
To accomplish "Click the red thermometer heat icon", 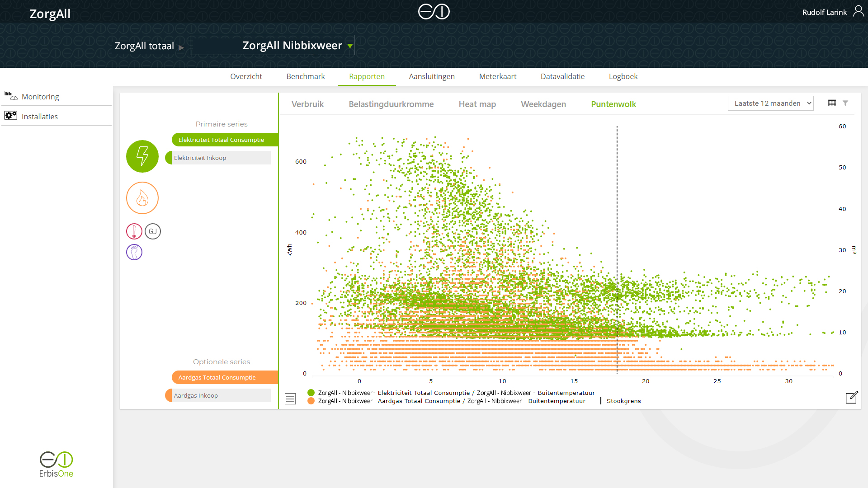I will point(134,231).
